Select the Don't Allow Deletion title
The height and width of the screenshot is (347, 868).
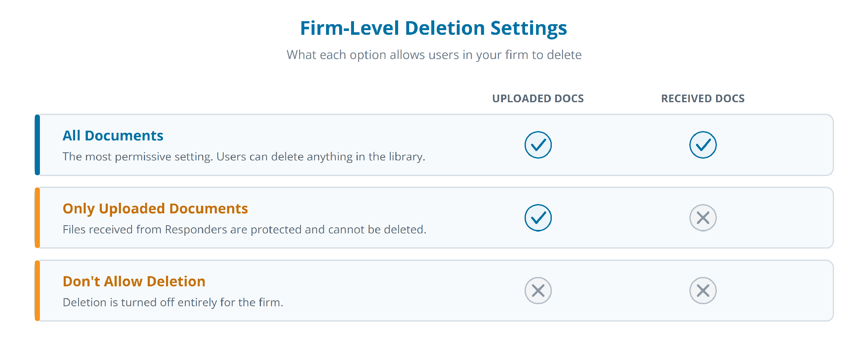pyautogui.click(x=134, y=282)
